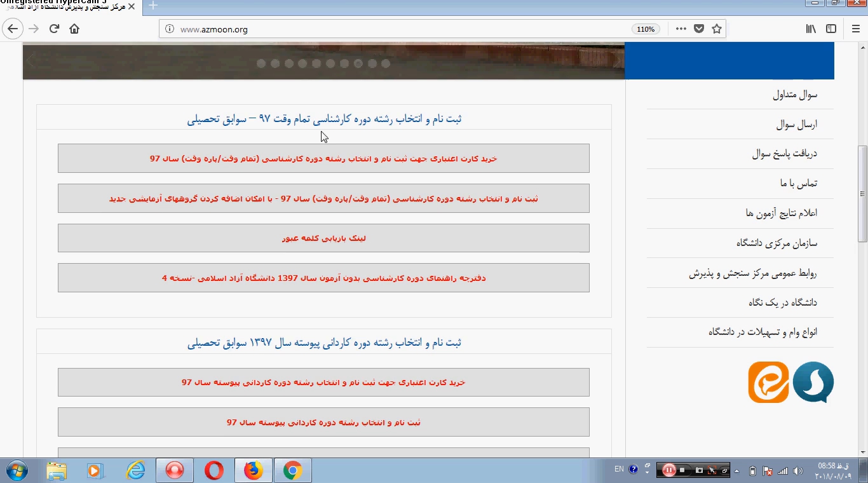
Task: Go to Firefox home page icon
Action: pyautogui.click(x=74, y=29)
